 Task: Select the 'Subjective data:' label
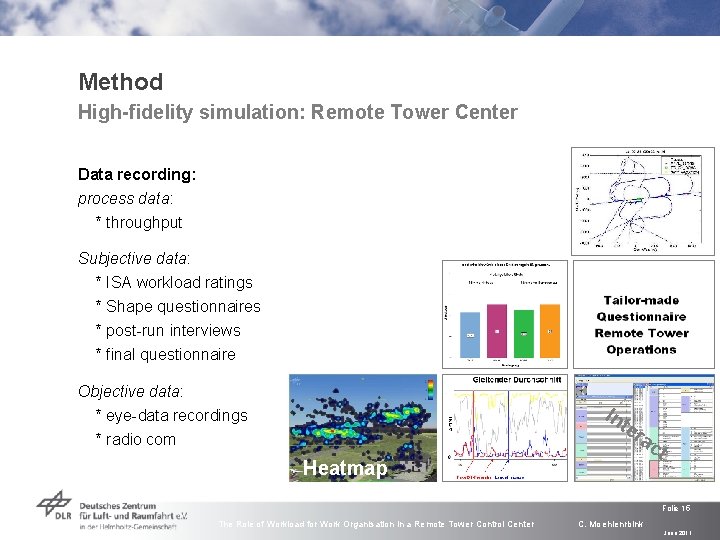[x=134, y=258]
